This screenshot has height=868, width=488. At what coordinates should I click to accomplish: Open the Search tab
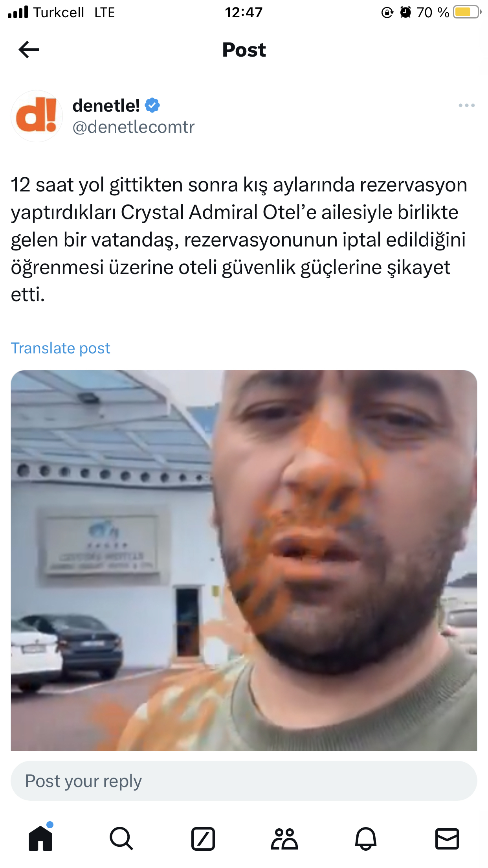(121, 839)
